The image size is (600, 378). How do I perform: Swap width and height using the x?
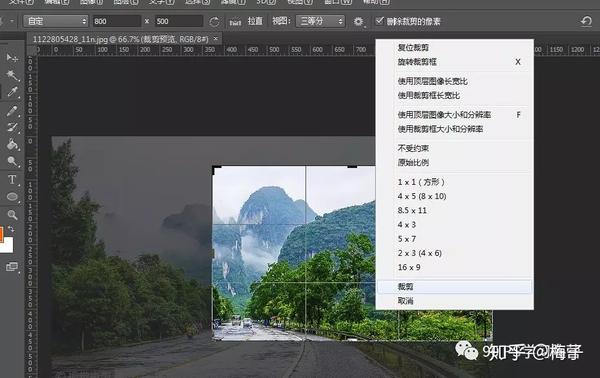pos(147,21)
